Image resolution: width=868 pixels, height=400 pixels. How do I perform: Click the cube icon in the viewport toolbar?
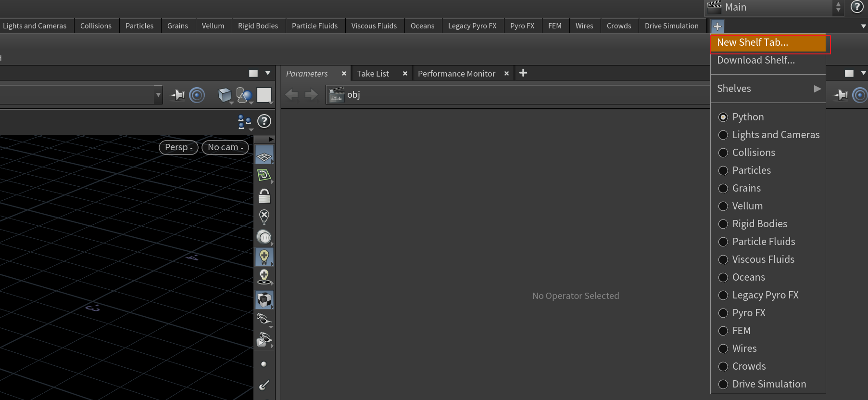click(x=225, y=95)
